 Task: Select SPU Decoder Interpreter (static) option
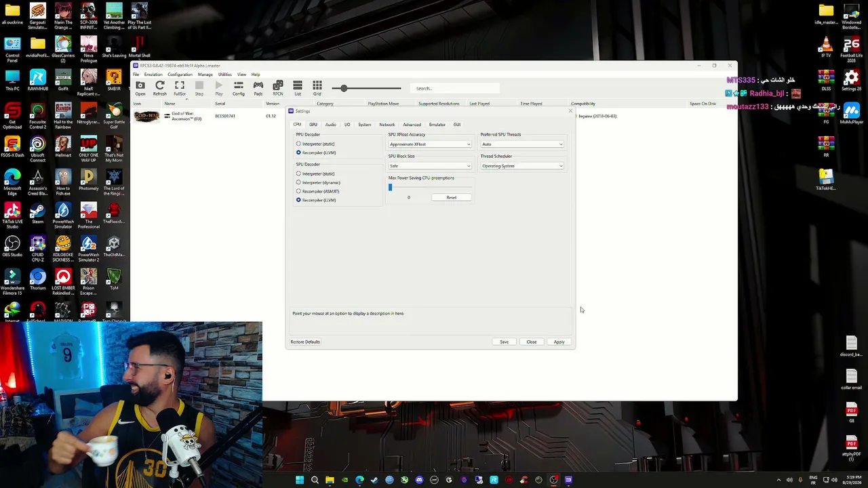point(315,174)
